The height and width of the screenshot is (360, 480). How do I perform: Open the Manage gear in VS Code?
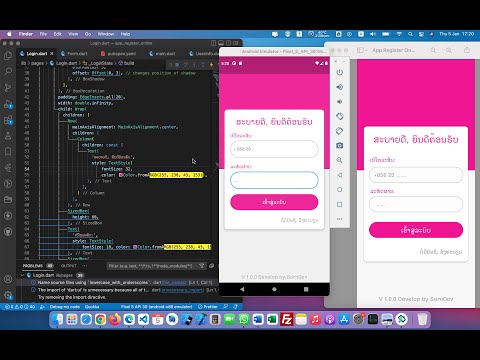(x=8, y=295)
